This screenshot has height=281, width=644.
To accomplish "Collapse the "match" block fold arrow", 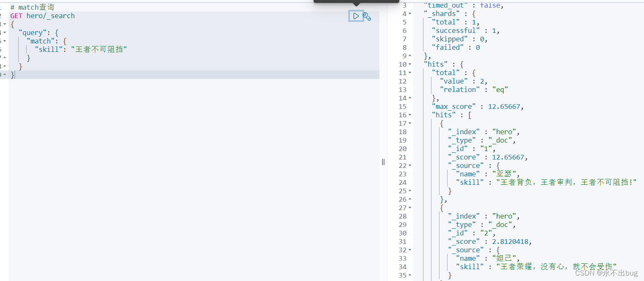I will [5, 41].
